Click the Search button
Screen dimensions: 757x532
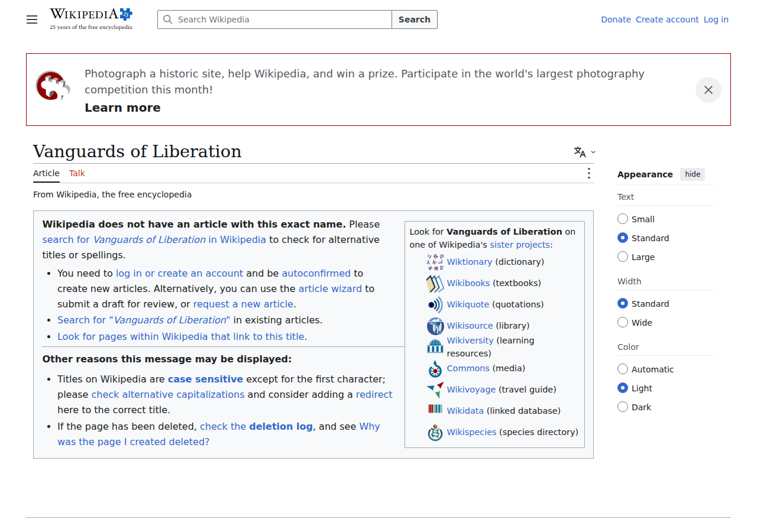[x=415, y=20]
